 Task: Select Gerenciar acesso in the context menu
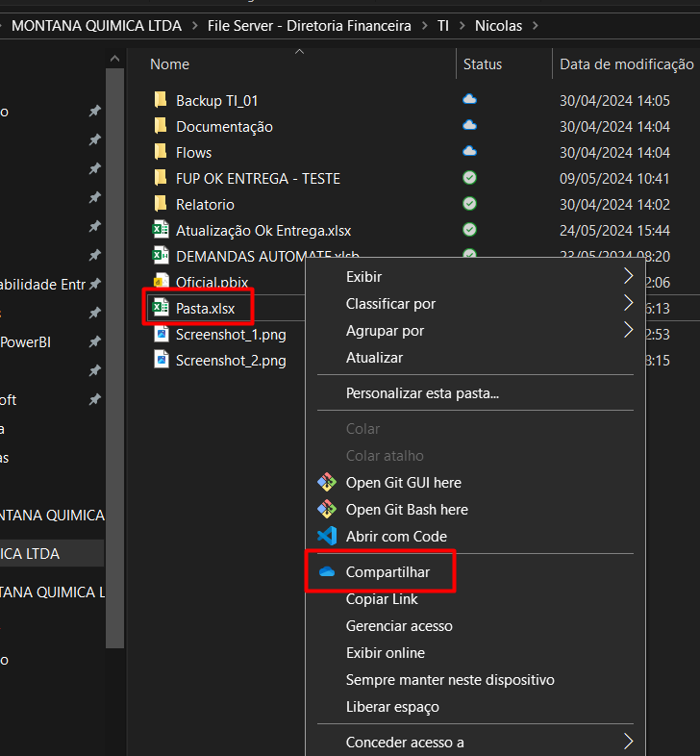click(x=399, y=626)
